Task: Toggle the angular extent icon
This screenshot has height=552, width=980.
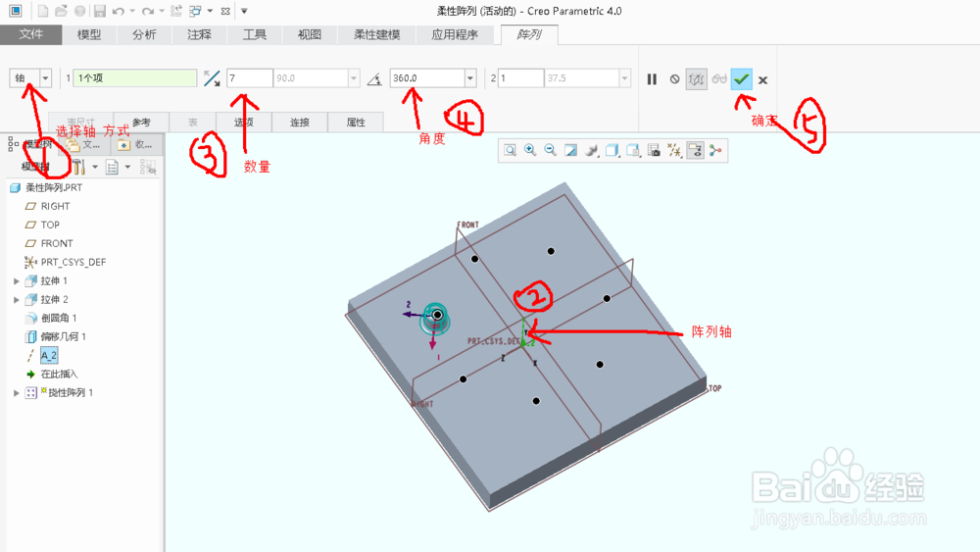Action: click(374, 78)
